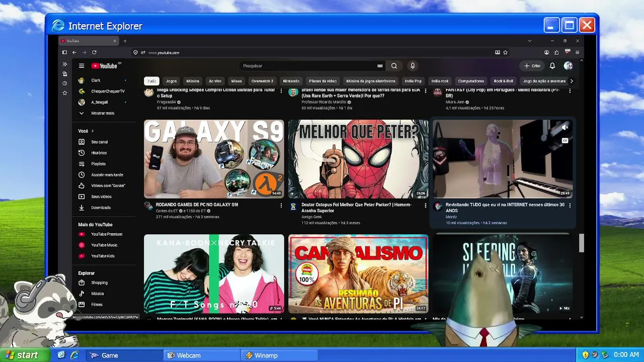
Task: Click the security shield tray icon
Action: (585, 355)
